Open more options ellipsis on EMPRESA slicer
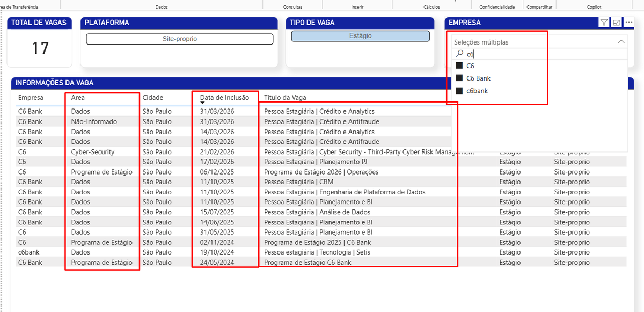 tap(629, 23)
